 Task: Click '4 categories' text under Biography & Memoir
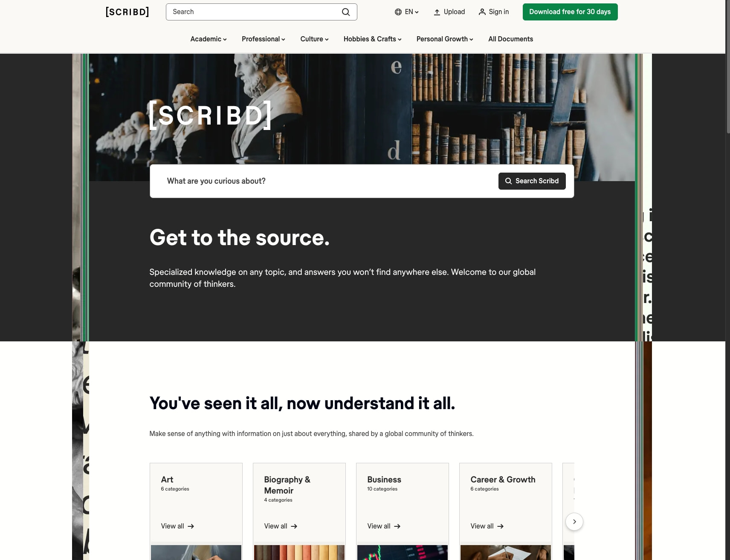[x=278, y=500]
